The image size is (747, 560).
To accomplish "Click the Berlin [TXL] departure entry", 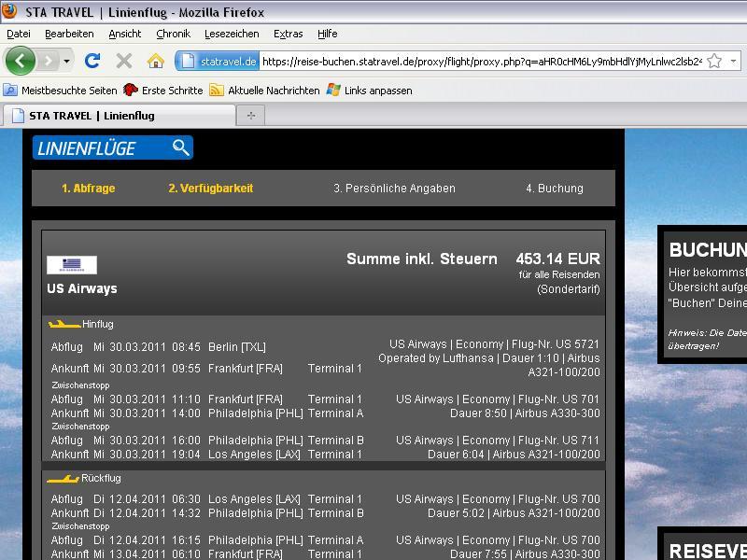I will point(237,347).
